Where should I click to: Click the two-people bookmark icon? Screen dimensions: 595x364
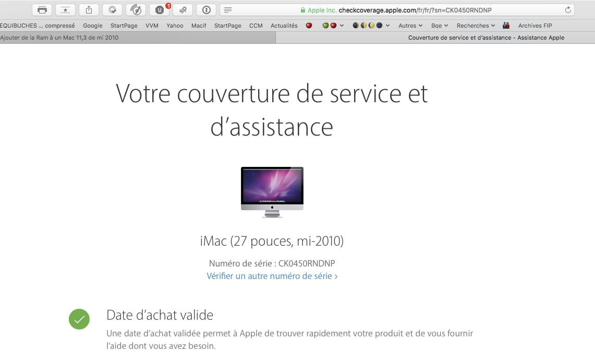pos(506,26)
